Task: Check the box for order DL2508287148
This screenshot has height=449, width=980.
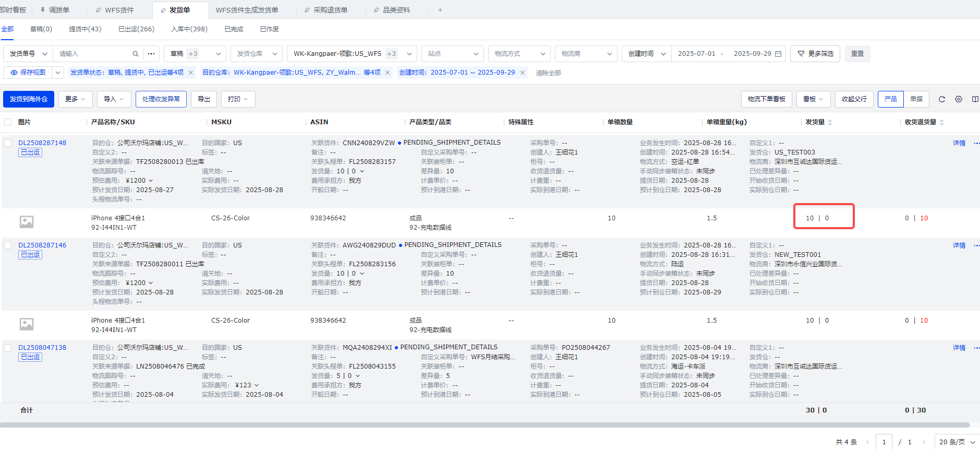Action: (8, 143)
